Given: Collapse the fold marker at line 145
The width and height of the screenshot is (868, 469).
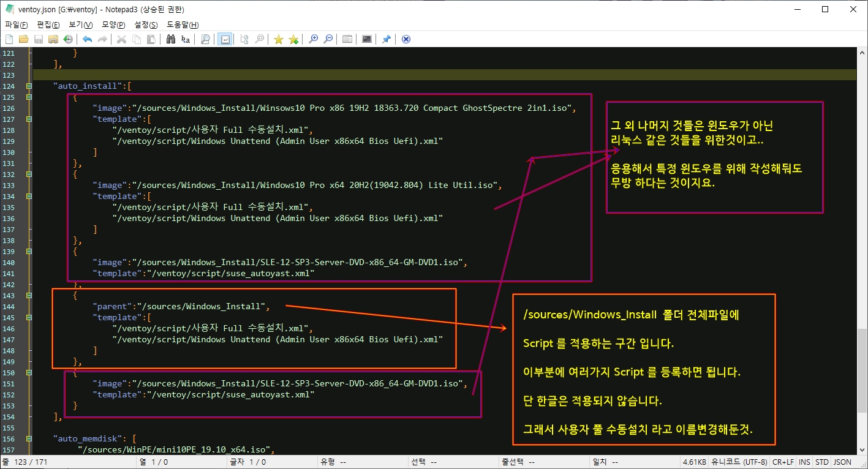Looking at the screenshot, I should pyautogui.click(x=29, y=318).
